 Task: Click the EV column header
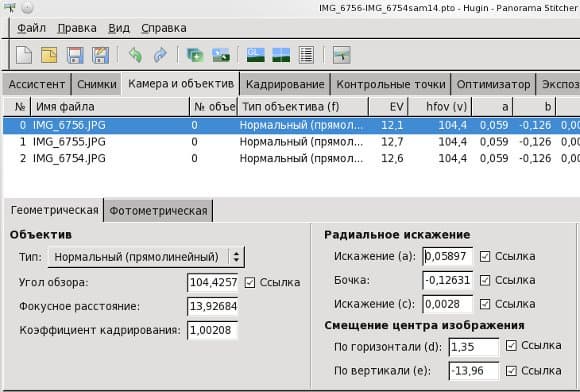388,107
